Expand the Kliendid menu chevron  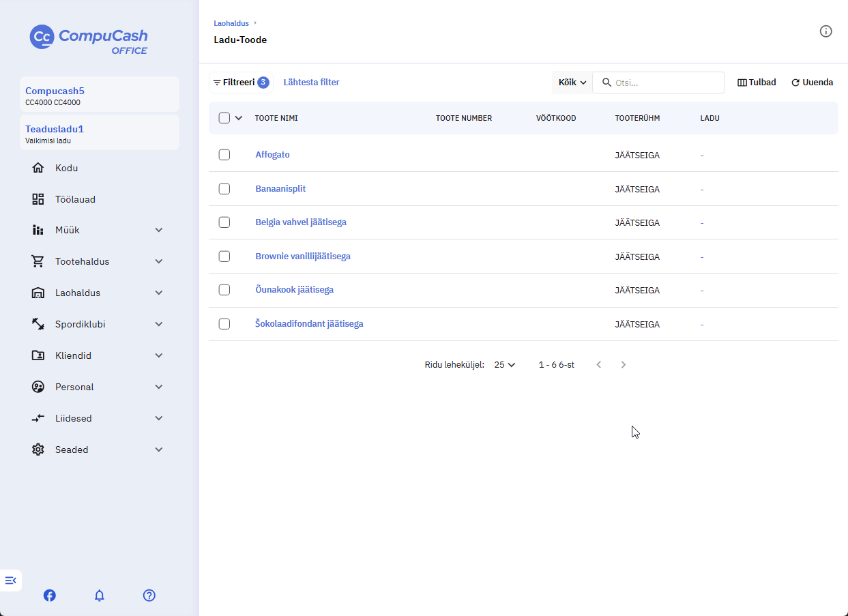159,355
